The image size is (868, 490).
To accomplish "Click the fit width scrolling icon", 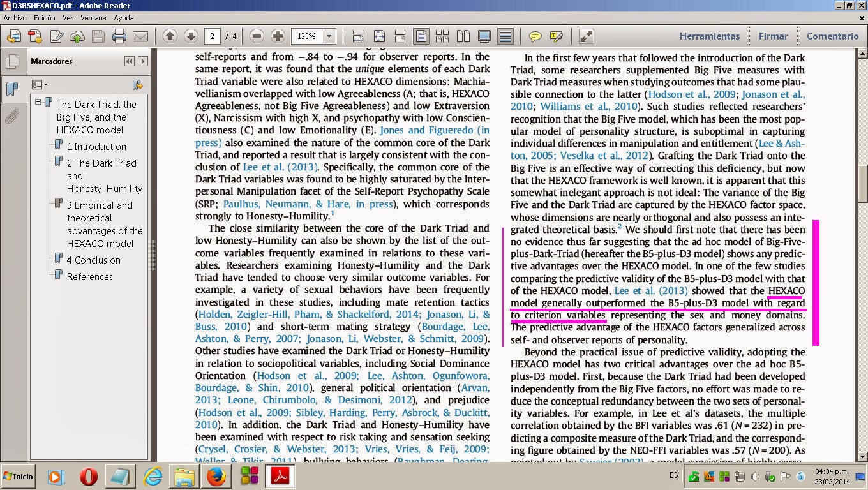I will tap(358, 36).
